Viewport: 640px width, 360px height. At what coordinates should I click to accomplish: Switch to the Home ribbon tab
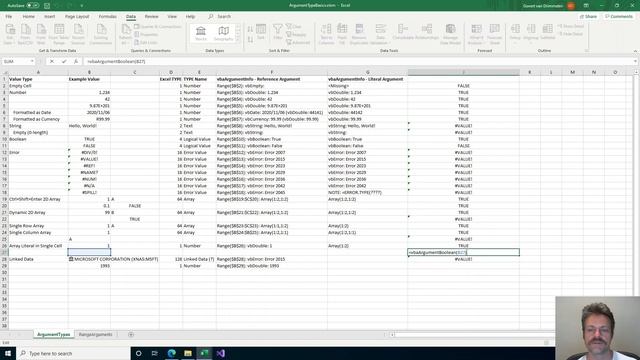(29, 16)
